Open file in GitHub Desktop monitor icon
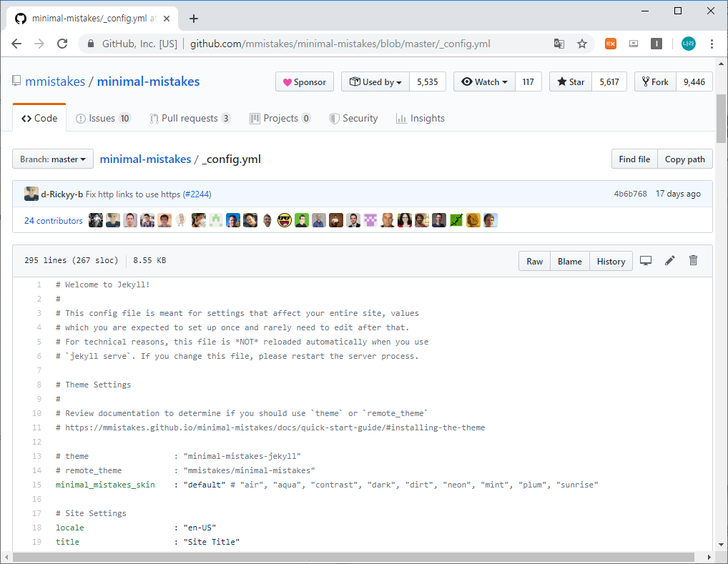This screenshot has height=564, width=728. click(645, 260)
